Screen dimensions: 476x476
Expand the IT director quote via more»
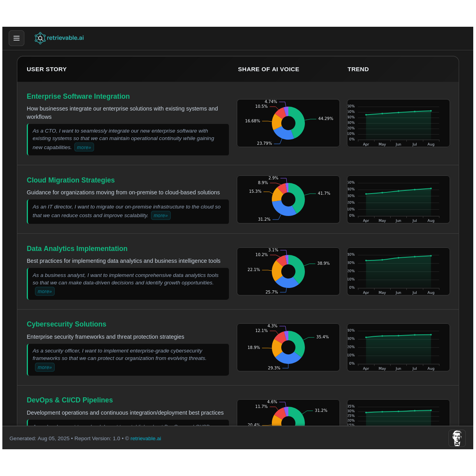coord(161,215)
